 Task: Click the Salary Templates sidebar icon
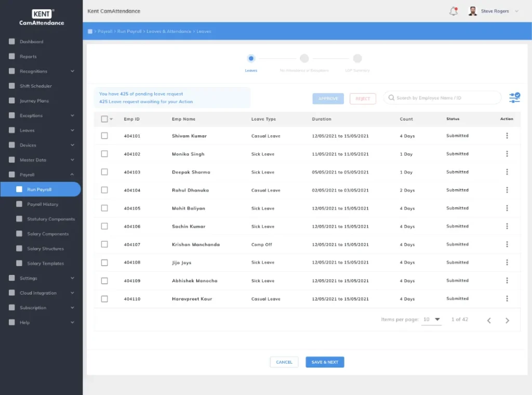point(19,263)
